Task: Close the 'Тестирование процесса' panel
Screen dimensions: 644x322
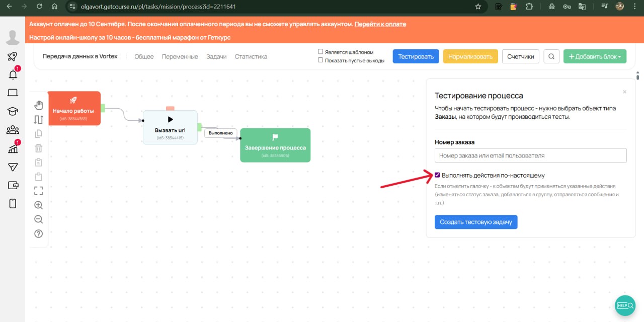Action: click(x=624, y=92)
